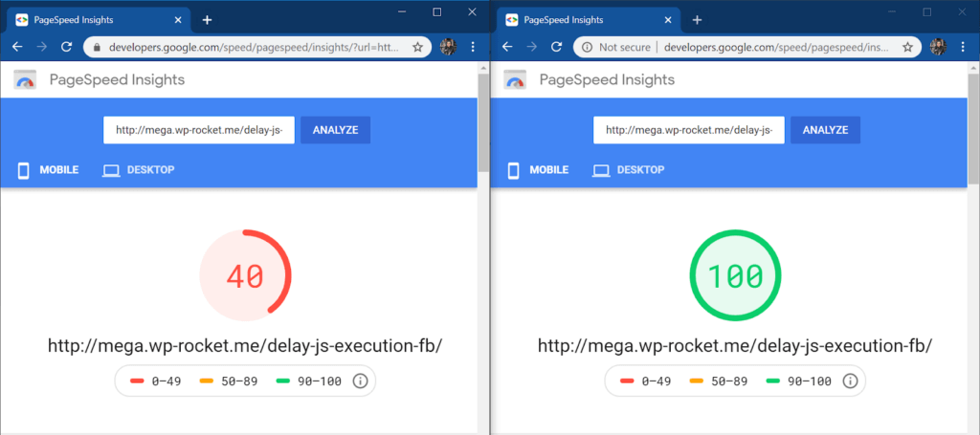
Task: Close PageSpeed Insights tab in left window
Action: [x=178, y=20]
